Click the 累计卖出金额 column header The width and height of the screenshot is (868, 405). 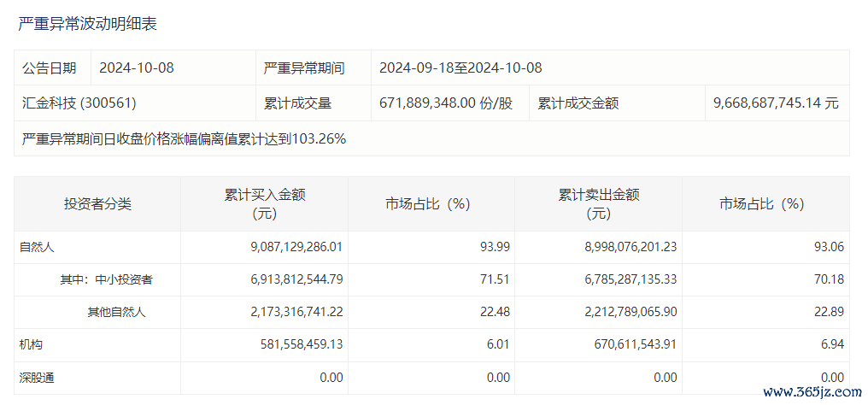click(x=599, y=203)
